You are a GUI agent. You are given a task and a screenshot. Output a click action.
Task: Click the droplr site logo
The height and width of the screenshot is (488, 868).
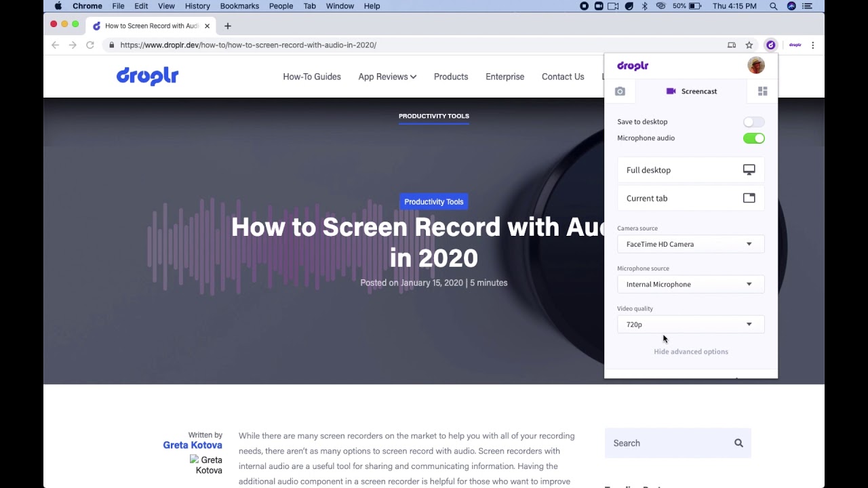pos(147,77)
